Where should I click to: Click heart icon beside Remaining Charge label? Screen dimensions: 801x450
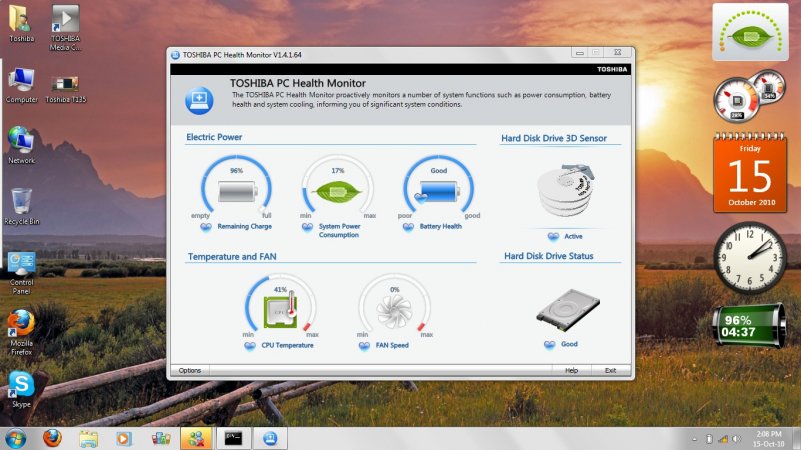(x=206, y=227)
